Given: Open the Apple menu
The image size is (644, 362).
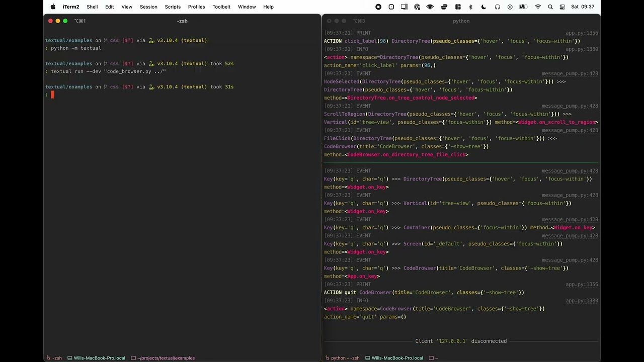Looking at the screenshot, I should pos(53,7).
